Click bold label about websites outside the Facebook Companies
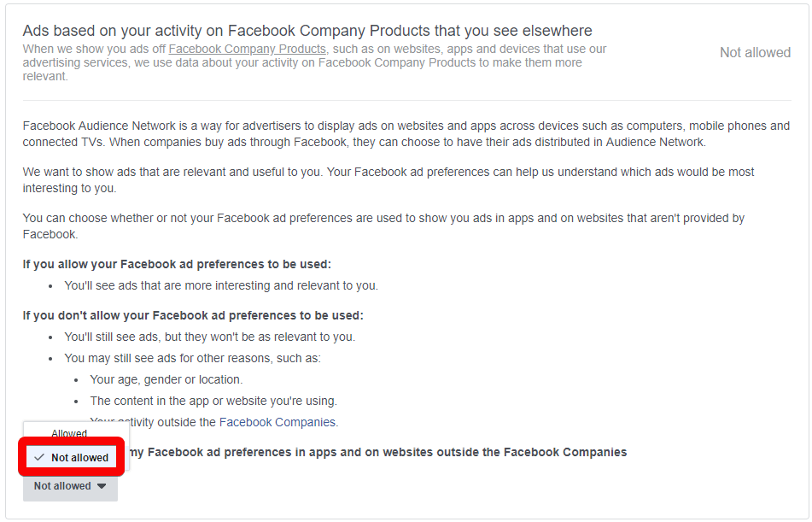Viewport: 812px width, 522px height. click(x=378, y=452)
